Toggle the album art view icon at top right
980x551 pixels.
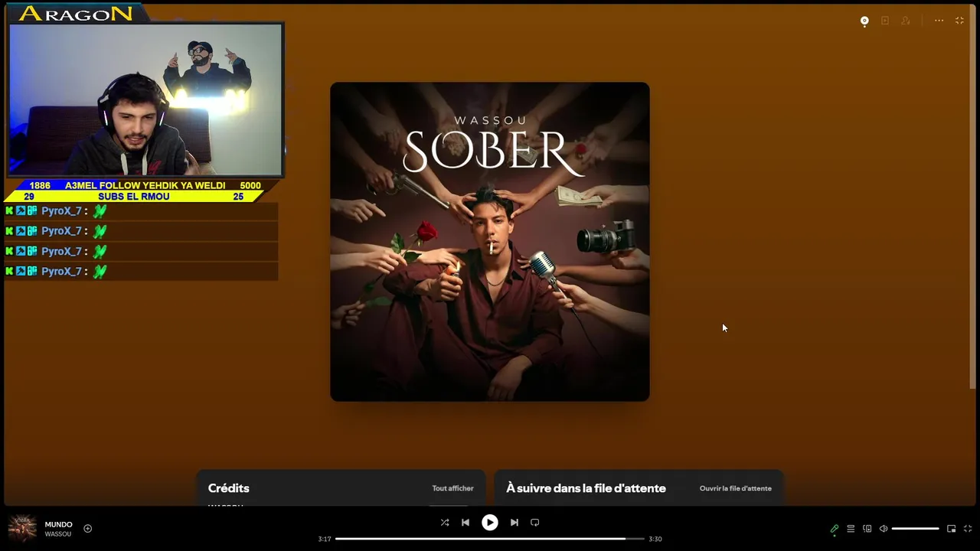864,21
